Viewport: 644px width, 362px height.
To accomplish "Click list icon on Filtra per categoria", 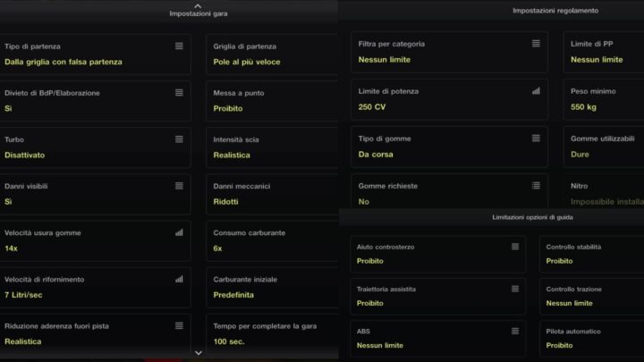I will point(536,43).
